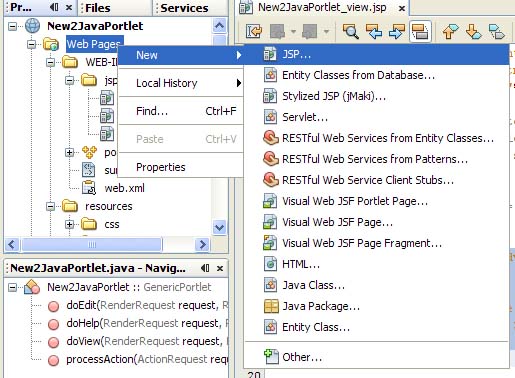Close the Projects panel

pos(69,7)
